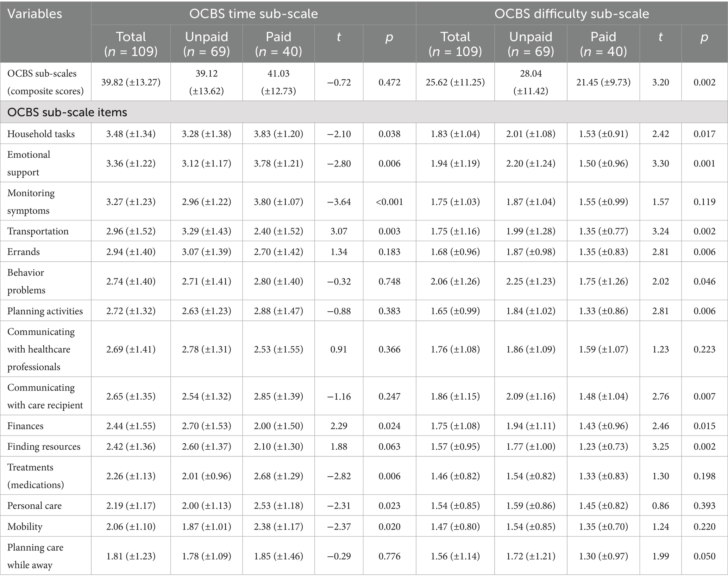
Task: Select Monitoring symptoms difficulty p value "0.119"
Action: pyautogui.click(x=704, y=202)
